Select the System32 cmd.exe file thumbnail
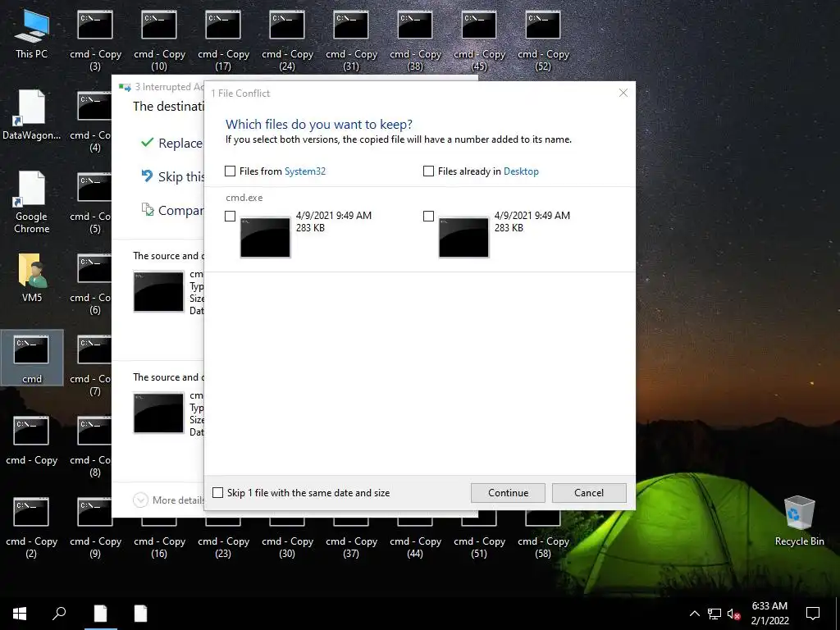 [x=265, y=237]
